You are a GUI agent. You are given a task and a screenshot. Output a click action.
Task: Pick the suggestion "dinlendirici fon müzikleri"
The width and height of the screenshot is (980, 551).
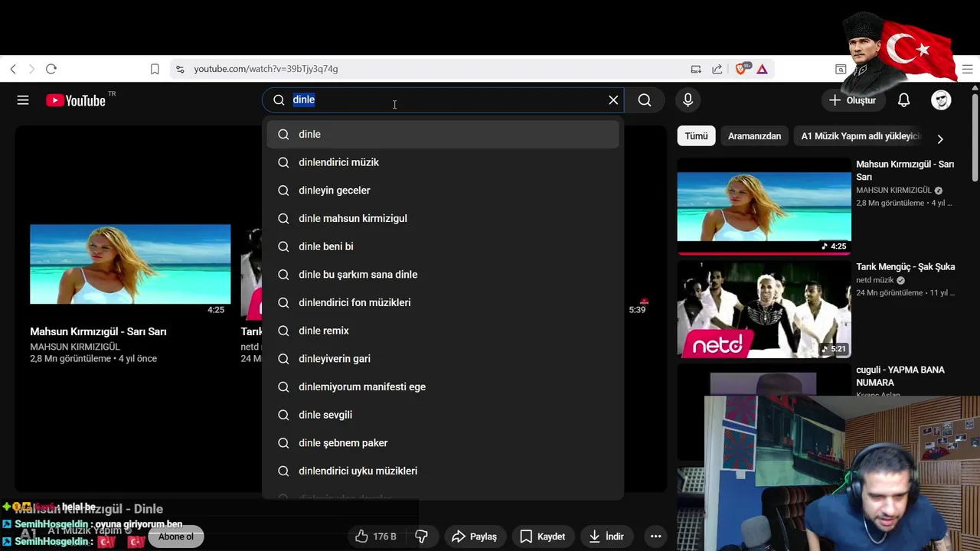point(443,302)
